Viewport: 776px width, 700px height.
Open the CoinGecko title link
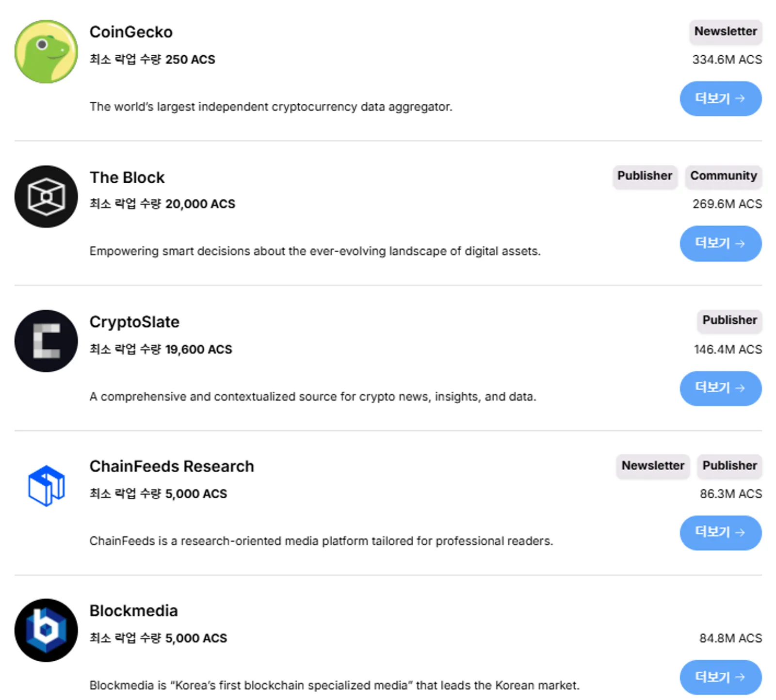[131, 32]
